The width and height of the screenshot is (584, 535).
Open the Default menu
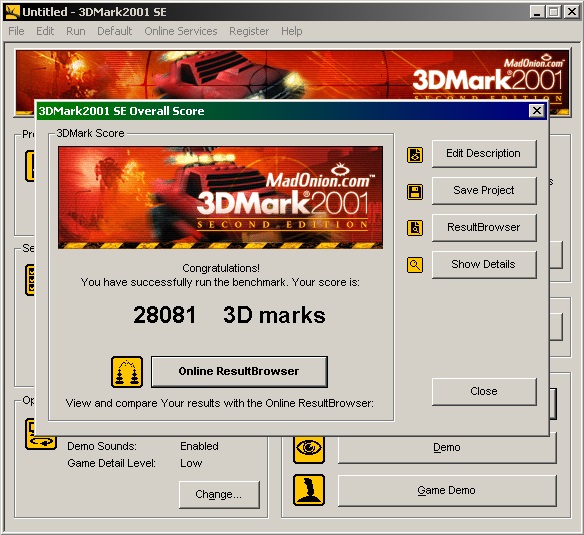click(x=115, y=31)
